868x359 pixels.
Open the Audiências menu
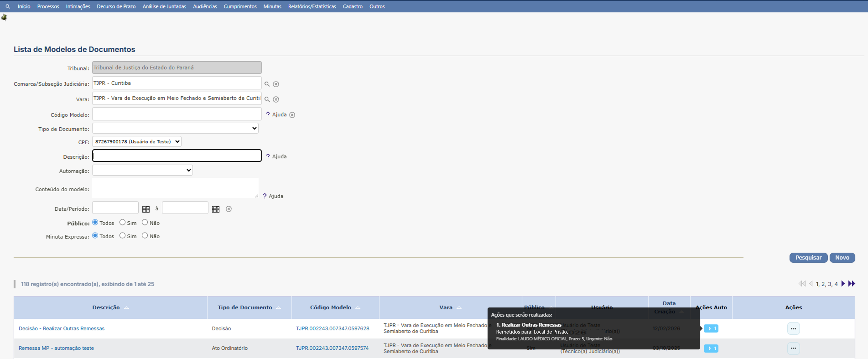pos(205,6)
